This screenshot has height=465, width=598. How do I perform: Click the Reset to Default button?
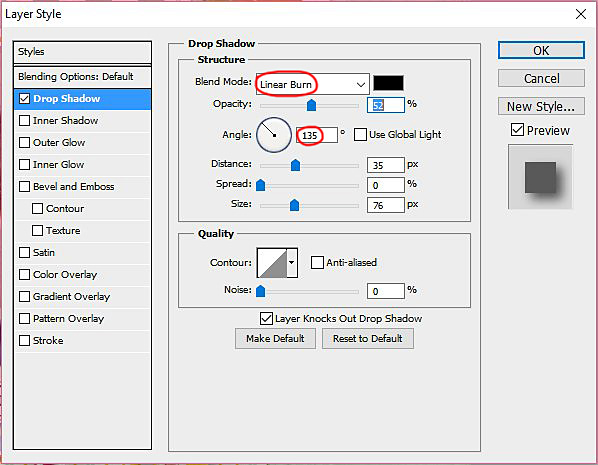[x=368, y=338]
